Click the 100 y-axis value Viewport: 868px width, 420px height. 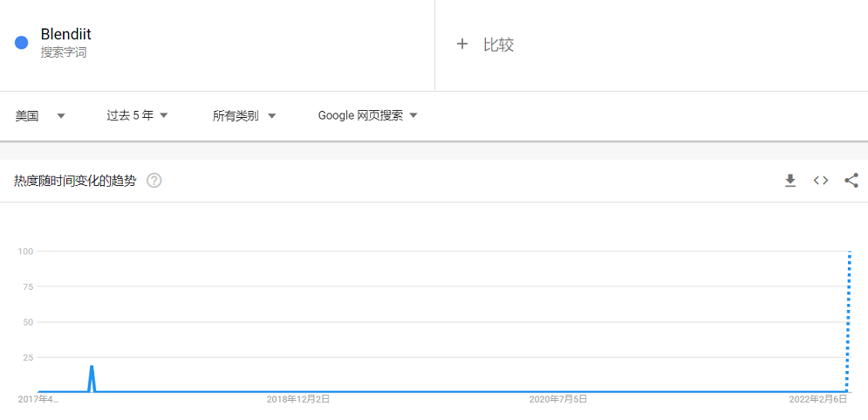tap(26, 251)
